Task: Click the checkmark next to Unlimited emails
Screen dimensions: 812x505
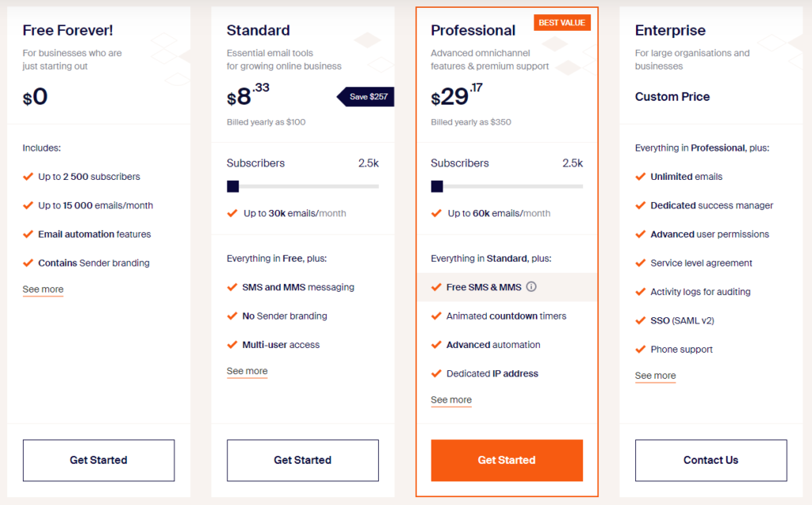Action: 640,177
